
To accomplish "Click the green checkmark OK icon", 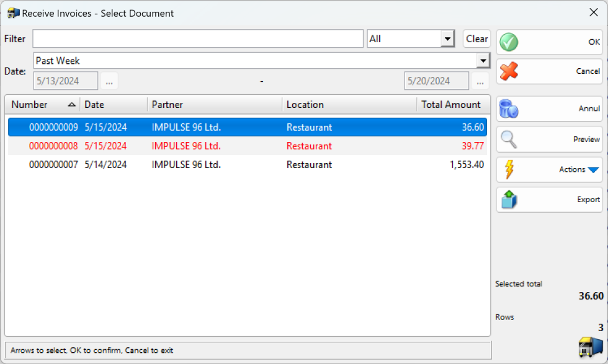I will (x=509, y=42).
